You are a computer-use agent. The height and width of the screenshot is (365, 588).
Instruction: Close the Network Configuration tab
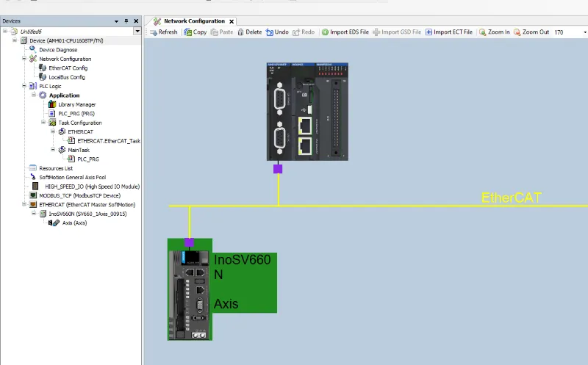232,21
